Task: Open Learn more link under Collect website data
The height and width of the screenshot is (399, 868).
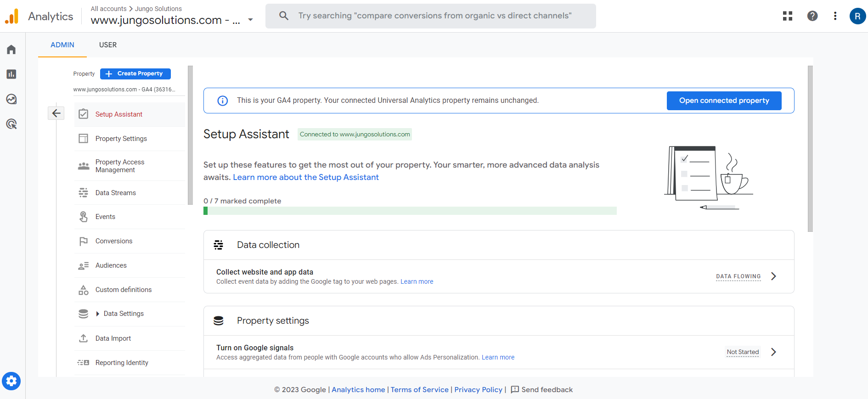Action: [x=417, y=281]
